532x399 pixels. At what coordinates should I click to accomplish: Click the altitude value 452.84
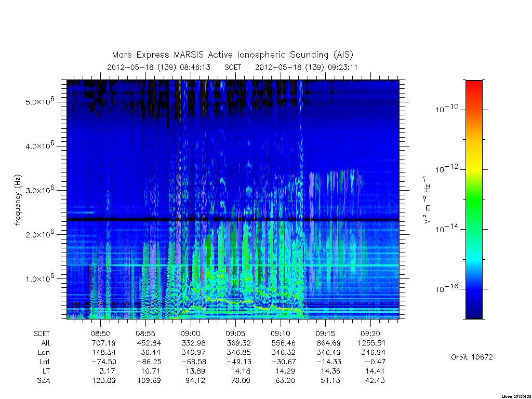pyautogui.click(x=149, y=343)
